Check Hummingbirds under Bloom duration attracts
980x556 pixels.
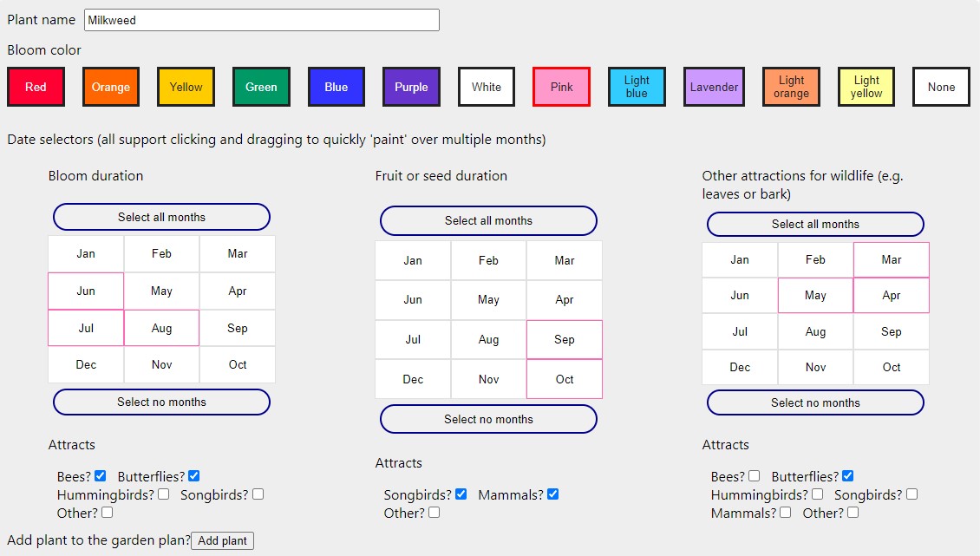tap(163, 494)
